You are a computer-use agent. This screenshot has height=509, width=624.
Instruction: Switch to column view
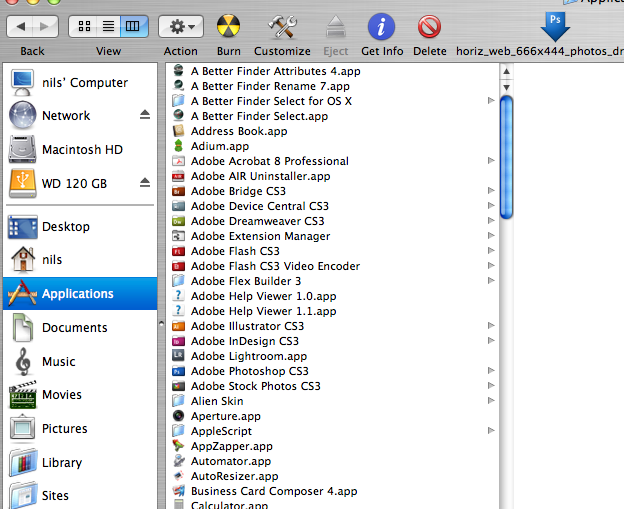tap(134, 27)
